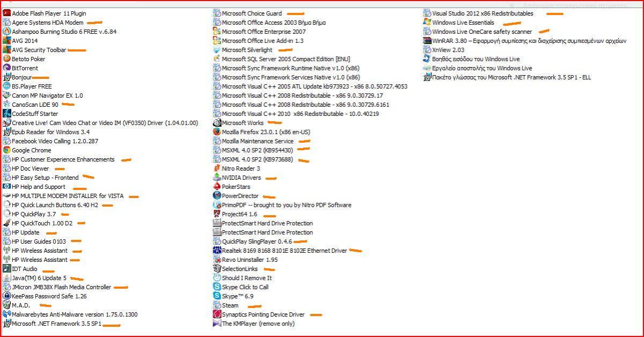
Task: Click the BitTorrent icon
Action: click(6, 68)
